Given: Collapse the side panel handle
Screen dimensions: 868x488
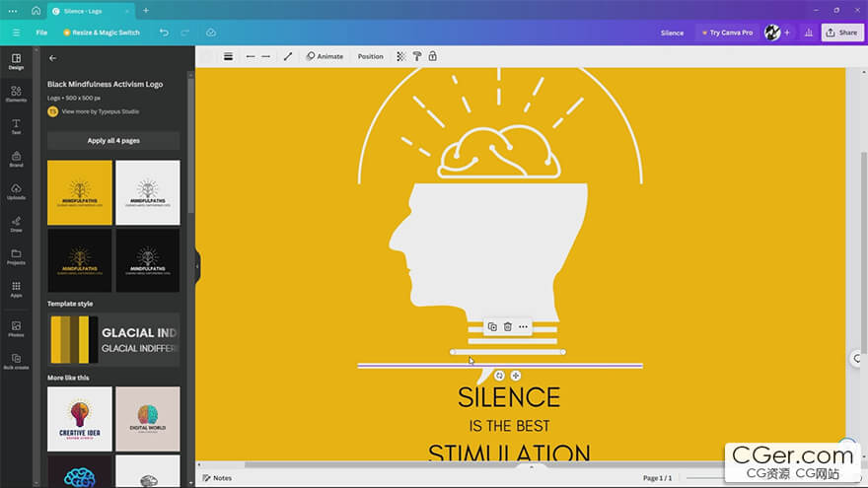Looking at the screenshot, I should [197, 266].
